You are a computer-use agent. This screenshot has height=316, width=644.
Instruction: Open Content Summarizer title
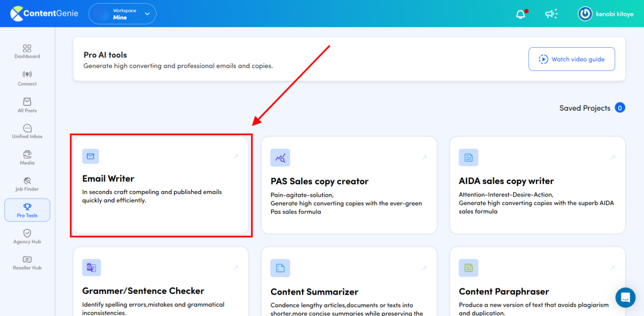pos(314,291)
